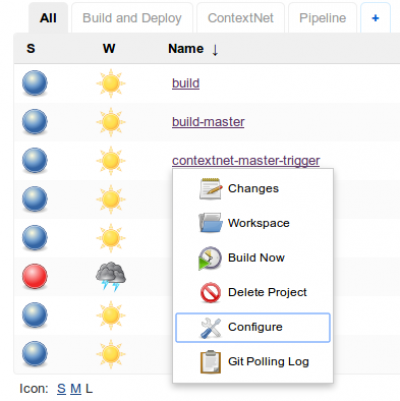The width and height of the screenshot is (400, 401).
Task: Click the red failed status ball
Action: point(35,276)
